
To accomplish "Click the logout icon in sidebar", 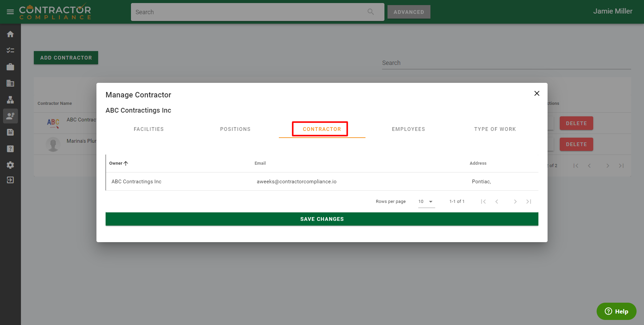I will [x=10, y=180].
